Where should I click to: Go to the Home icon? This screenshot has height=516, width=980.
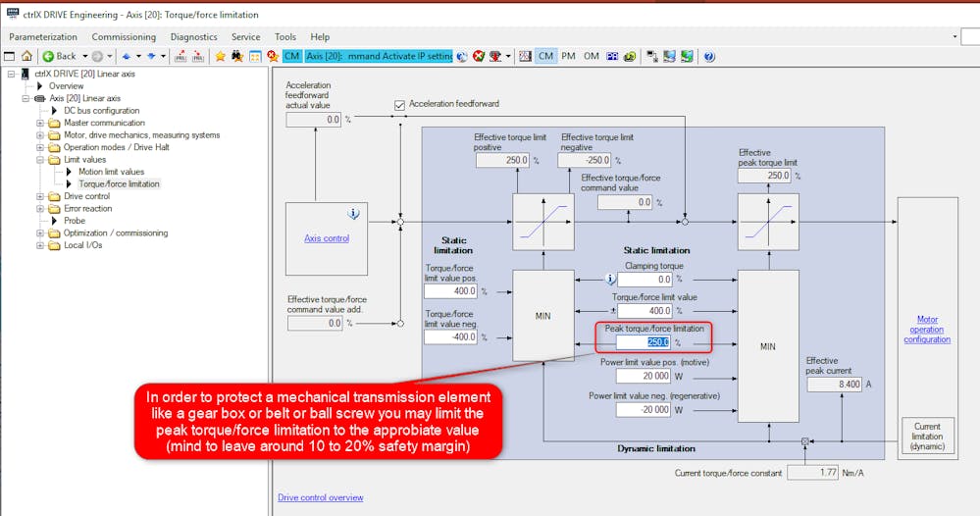pos(26,56)
